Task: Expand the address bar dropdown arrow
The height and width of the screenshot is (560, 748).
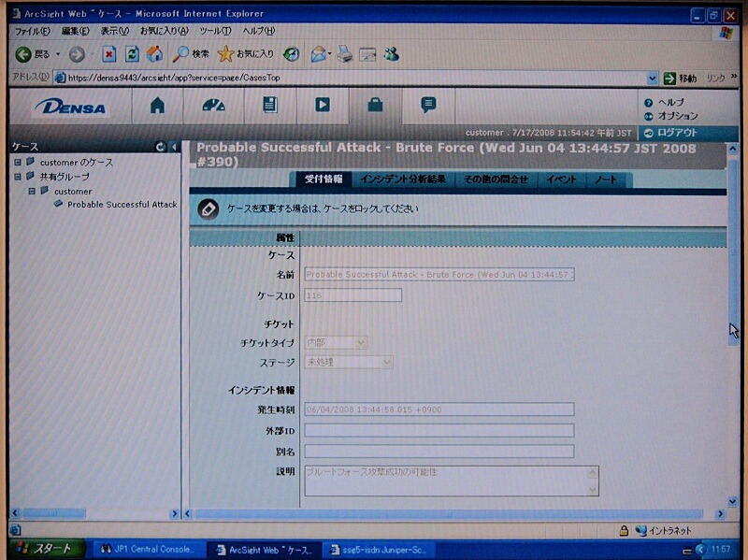Action: [x=652, y=78]
